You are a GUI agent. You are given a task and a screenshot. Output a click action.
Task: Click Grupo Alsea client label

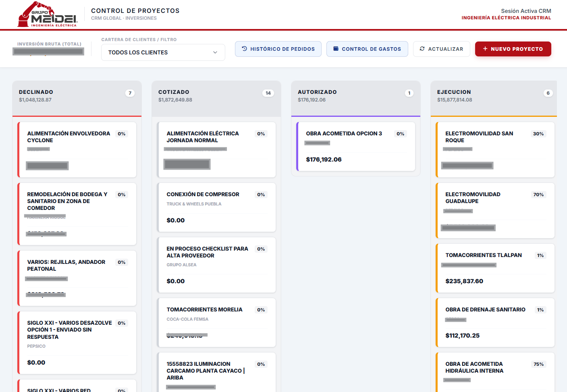pyautogui.click(x=181, y=265)
